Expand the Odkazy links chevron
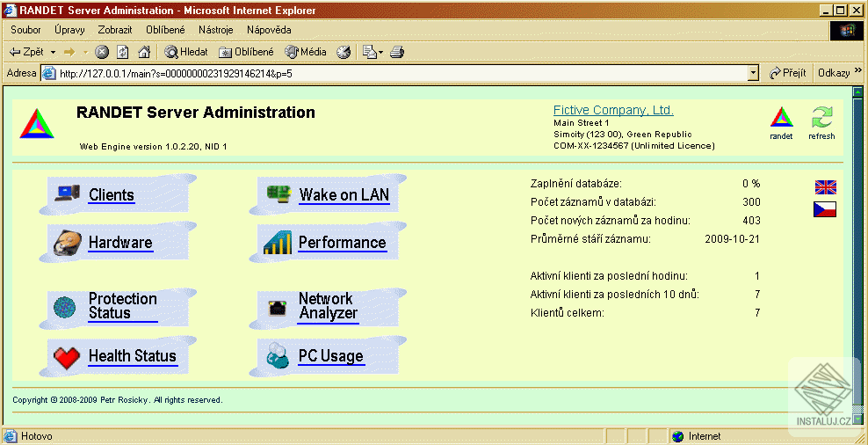Screen dimensions: 868x445 click(x=858, y=70)
